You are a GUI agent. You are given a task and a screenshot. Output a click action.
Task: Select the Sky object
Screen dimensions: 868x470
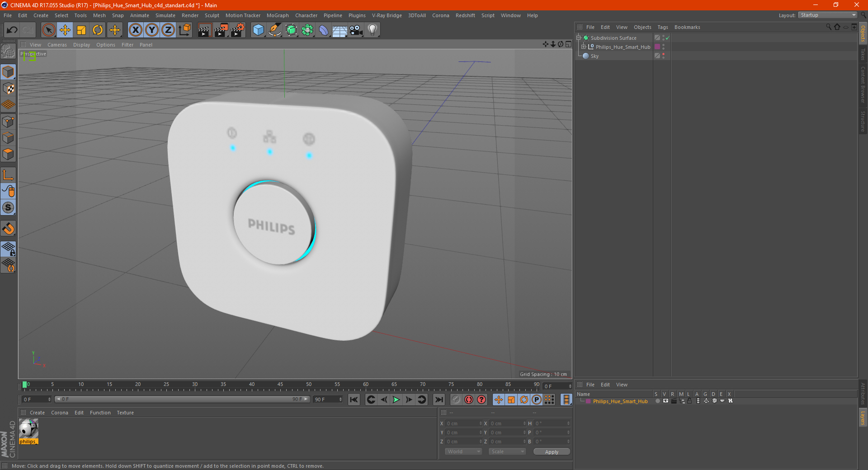click(x=594, y=56)
